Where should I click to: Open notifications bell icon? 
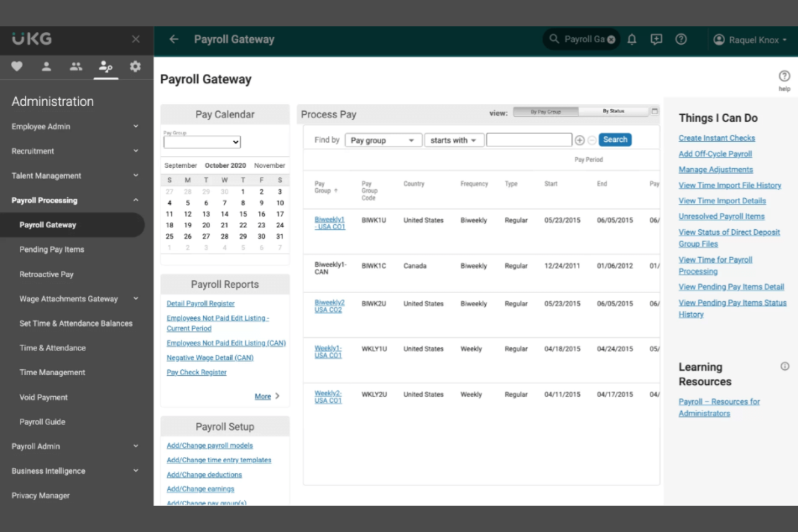tap(632, 39)
